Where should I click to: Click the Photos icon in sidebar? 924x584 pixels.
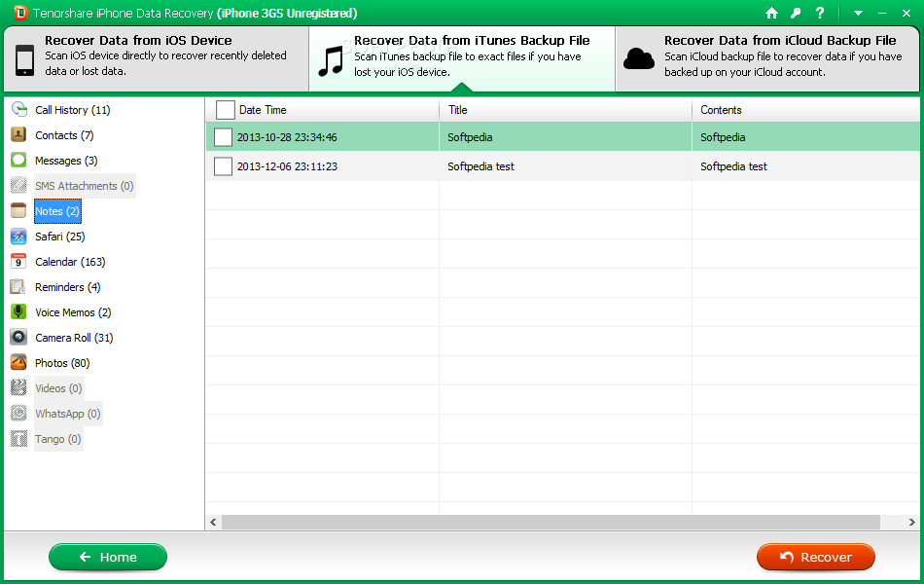click(x=18, y=363)
